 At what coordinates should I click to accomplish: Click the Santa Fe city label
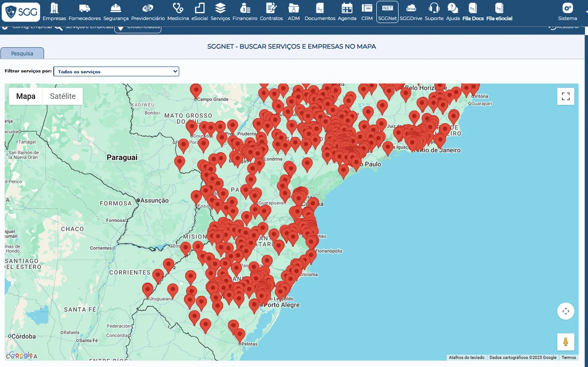[x=89, y=341]
